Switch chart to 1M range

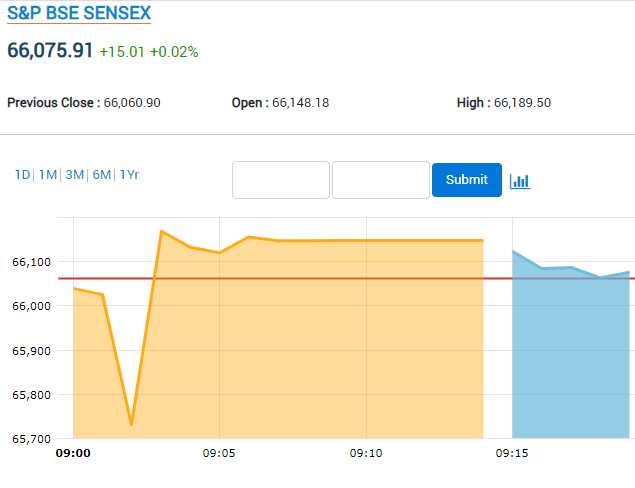click(48, 175)
